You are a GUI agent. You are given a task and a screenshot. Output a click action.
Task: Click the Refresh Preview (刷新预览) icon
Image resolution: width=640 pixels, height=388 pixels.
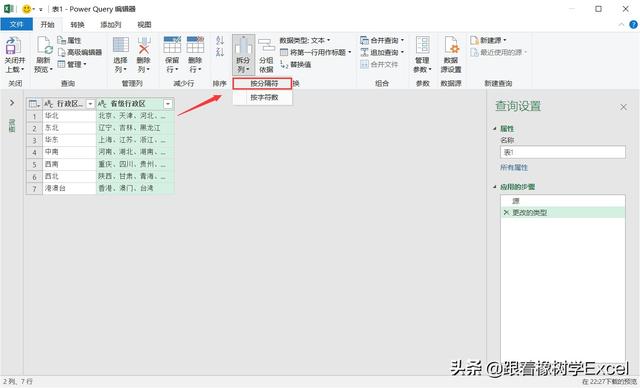pyautogui.click(x=44, y=46)
